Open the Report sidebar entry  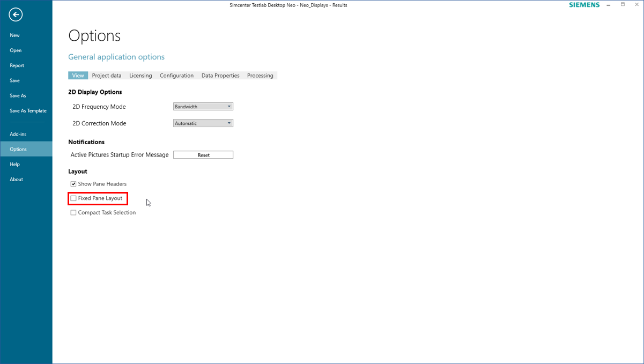[x=17, y=65]
